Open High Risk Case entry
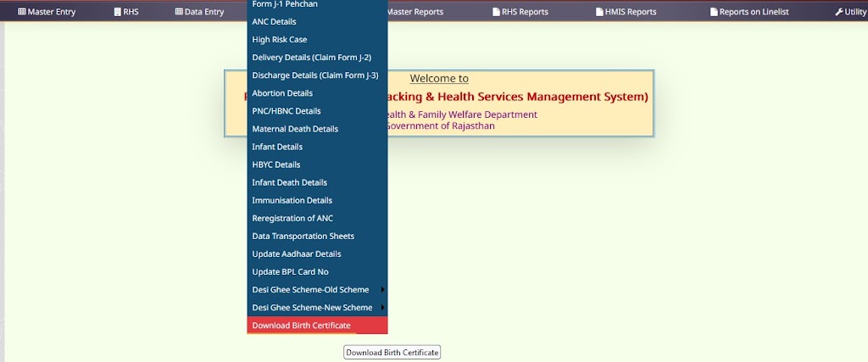The image size is (868, 362). click(x=280, y=40)
